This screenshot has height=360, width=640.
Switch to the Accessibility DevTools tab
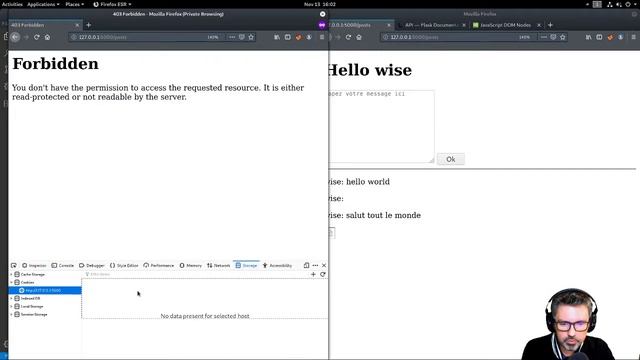click(x=277, y=265)
